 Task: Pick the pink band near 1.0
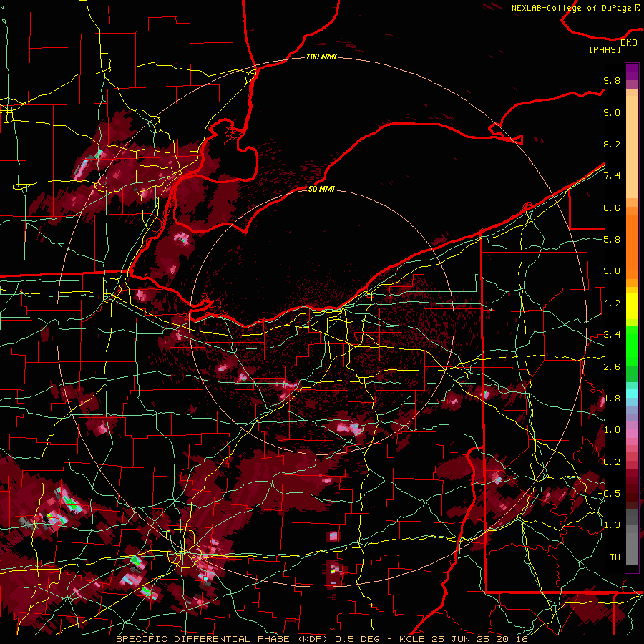(632, 434)
